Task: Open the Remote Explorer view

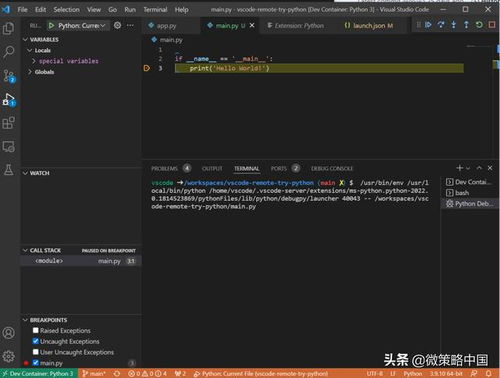Action: pyautogui.click(x=8, y=147)
